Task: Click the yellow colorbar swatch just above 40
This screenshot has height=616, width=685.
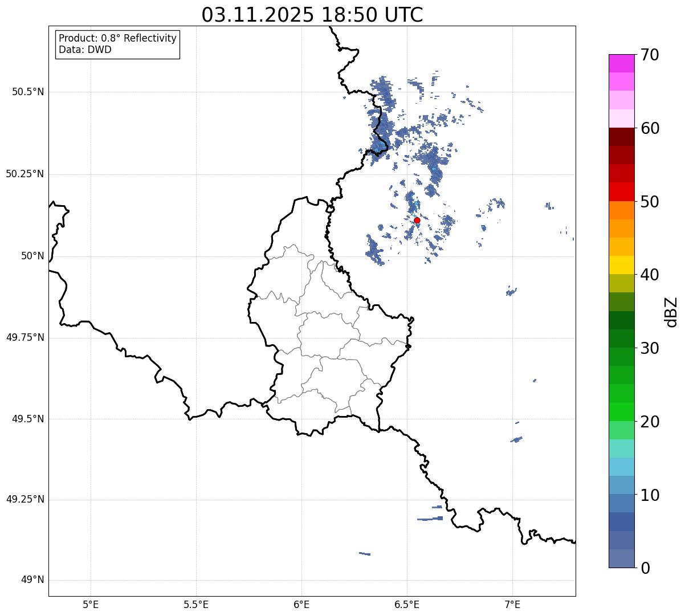Action: [622, 265]
